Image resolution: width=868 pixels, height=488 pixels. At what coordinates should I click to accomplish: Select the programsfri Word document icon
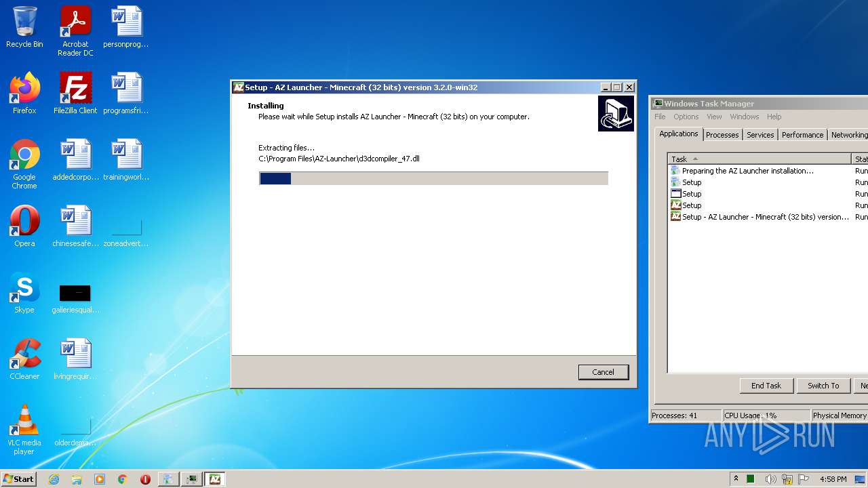126,94
